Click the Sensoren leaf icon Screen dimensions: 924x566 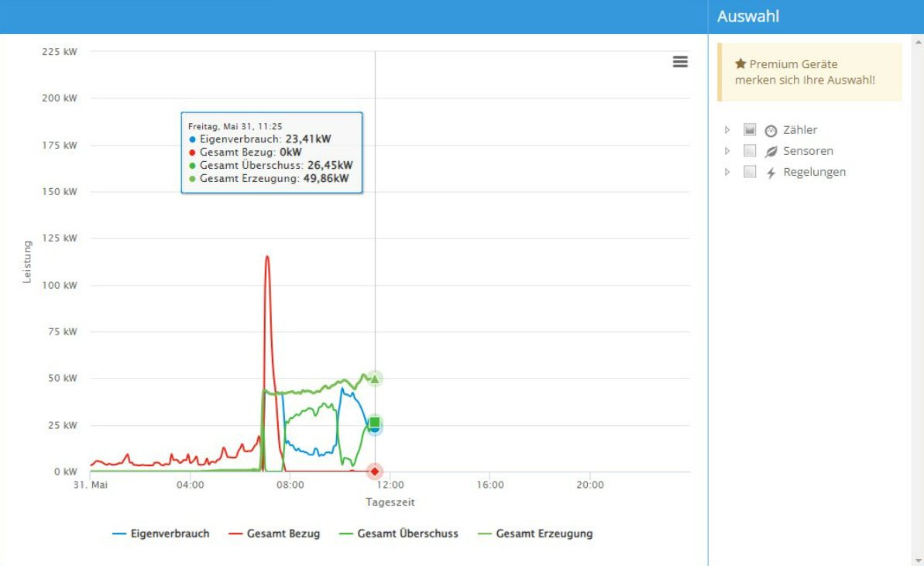click(771, 152)
